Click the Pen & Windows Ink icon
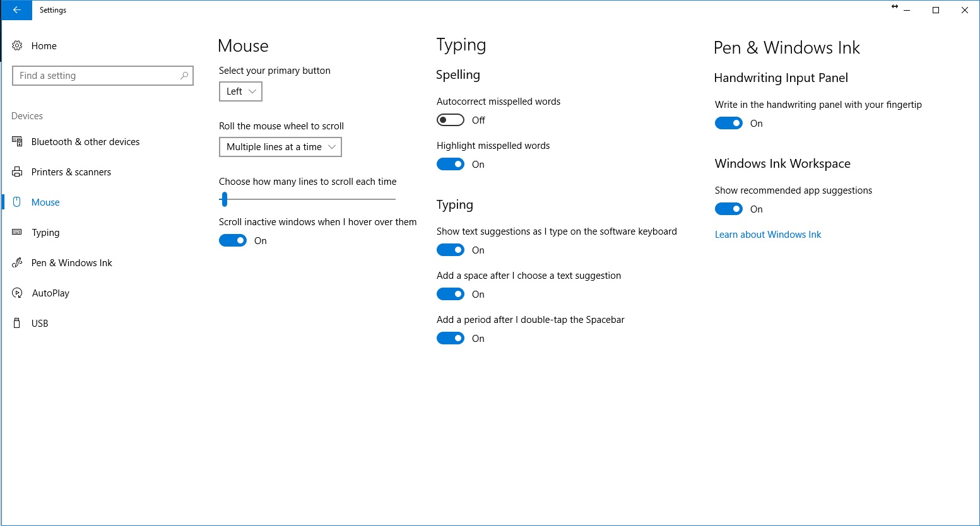The width and height of the screenshot is (980, 526). (x=17, y=262)
